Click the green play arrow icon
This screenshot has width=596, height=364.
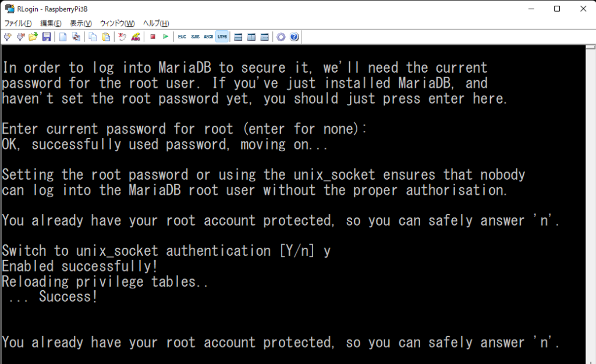(165, 37)
